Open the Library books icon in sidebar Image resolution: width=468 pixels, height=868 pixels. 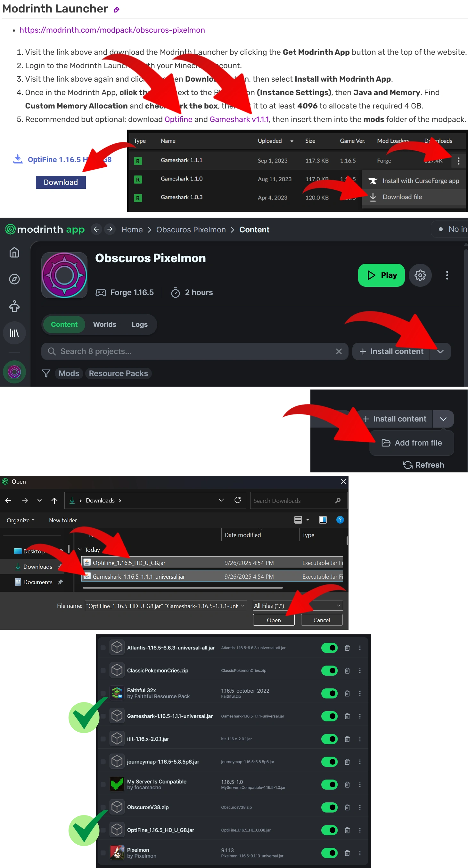14,333
